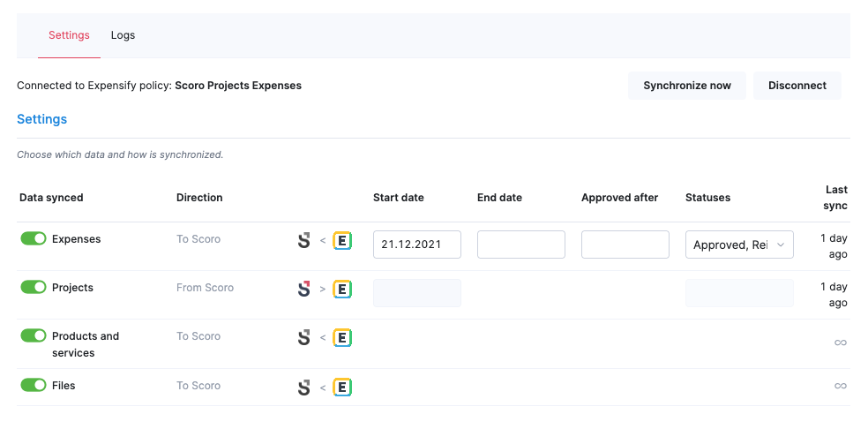Click '1 day ago' in the Projects row
The width and height of the screenshot is (868, 429).
(834, 294)
